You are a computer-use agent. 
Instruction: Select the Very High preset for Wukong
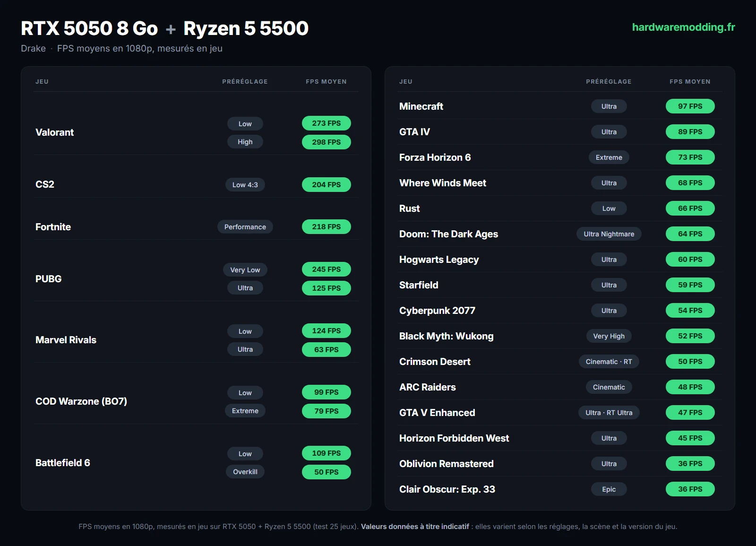[x=609, y=336]
